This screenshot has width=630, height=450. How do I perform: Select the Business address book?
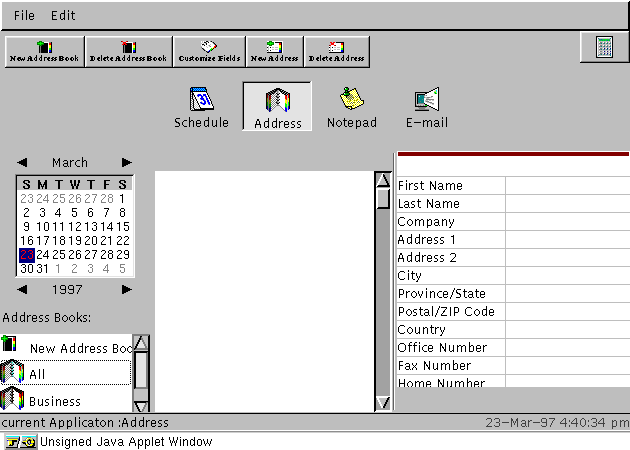(x=55, y=401)
